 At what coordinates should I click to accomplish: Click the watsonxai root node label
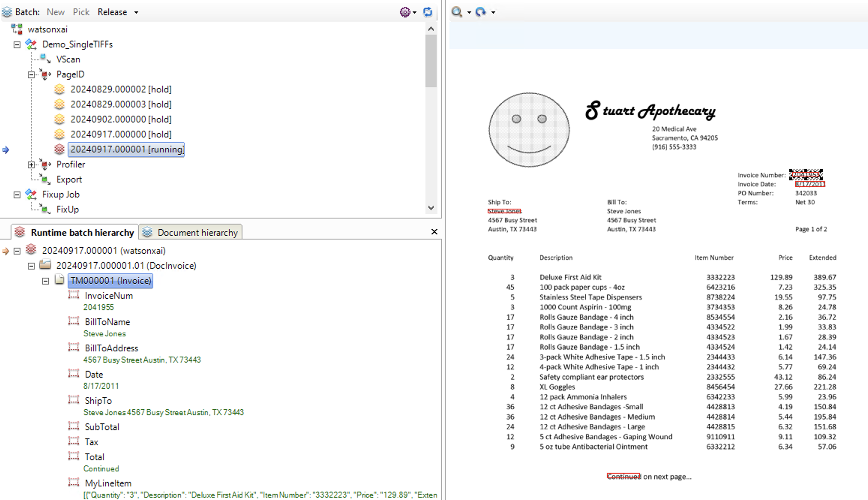(x=48, y=29)
